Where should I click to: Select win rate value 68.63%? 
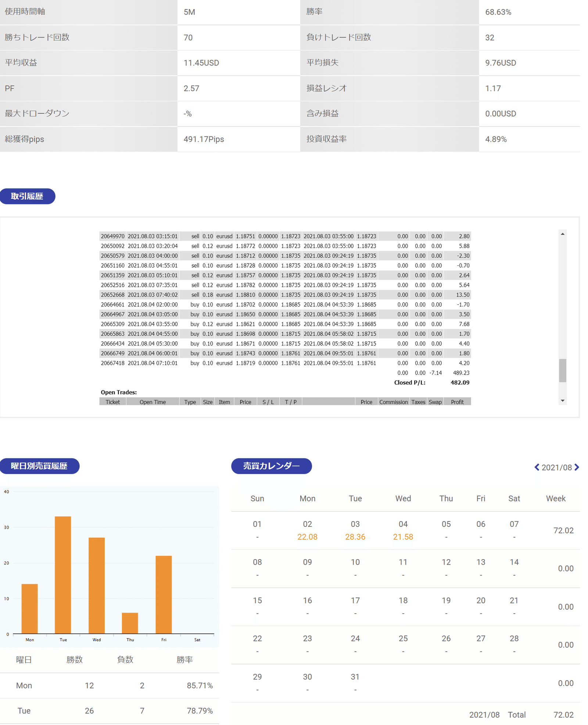pyautogui.click(x=498, y=12)
